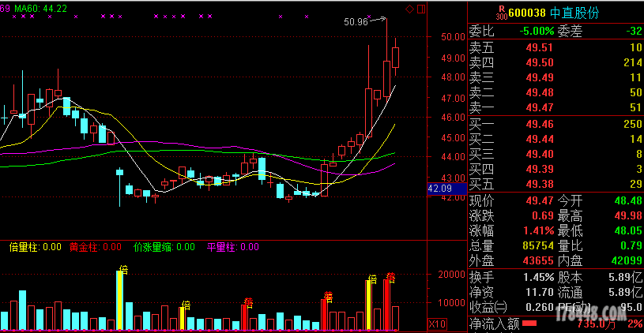Click the 最低 value 48.05
644x333 pixels.
coord(628,231)
